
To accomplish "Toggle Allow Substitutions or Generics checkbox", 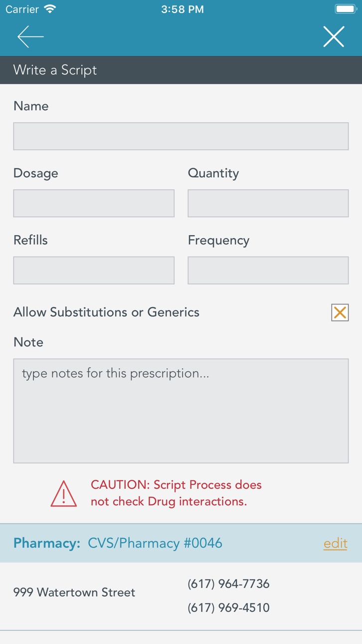I will tap(340, 313).
